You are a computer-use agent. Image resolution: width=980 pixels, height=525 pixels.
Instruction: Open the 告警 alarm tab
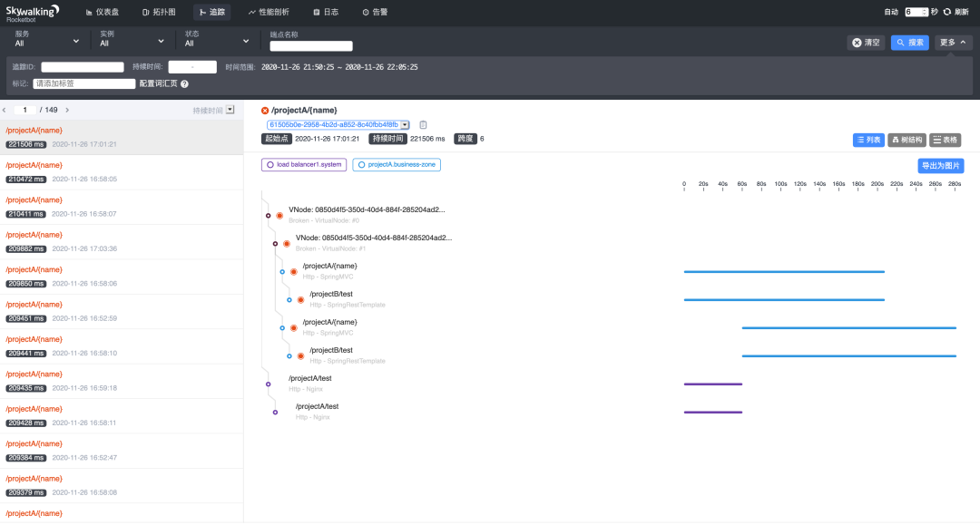tap(374, 13)
